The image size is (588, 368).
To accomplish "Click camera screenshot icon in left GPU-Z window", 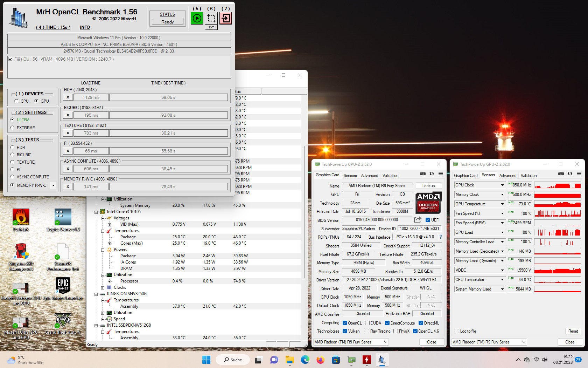I will pyautogui.click(x=423, y=174).
